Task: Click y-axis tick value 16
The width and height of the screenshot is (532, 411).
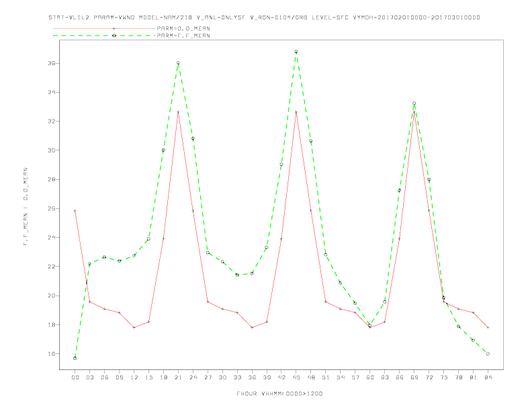Action: coord(52,354)
